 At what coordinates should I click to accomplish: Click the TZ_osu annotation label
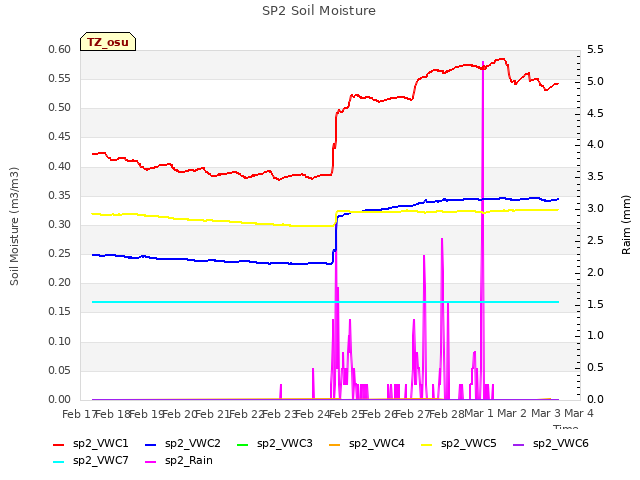108,42
